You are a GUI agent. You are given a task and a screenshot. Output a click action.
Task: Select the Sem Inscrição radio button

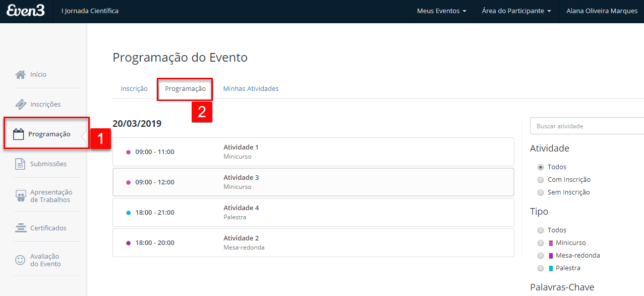point(541,192)
